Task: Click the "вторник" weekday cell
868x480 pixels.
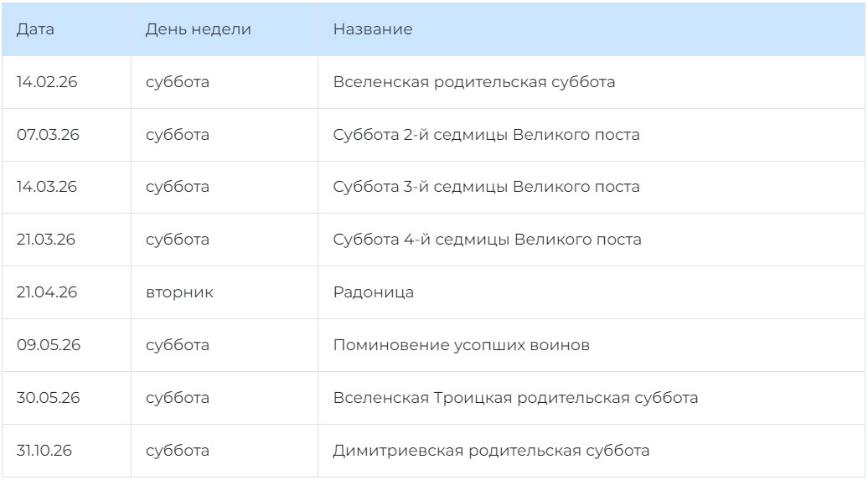Action: [179, 292]
